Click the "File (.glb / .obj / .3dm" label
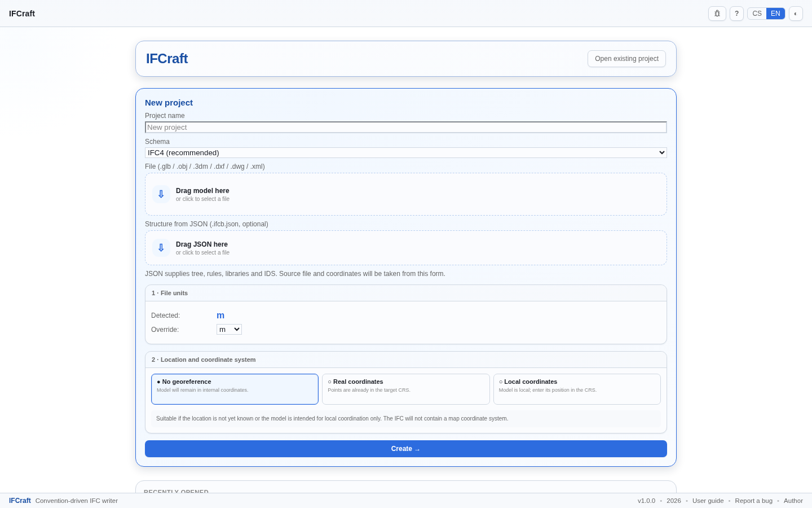The image size is (812, 508). click(205, 167)
